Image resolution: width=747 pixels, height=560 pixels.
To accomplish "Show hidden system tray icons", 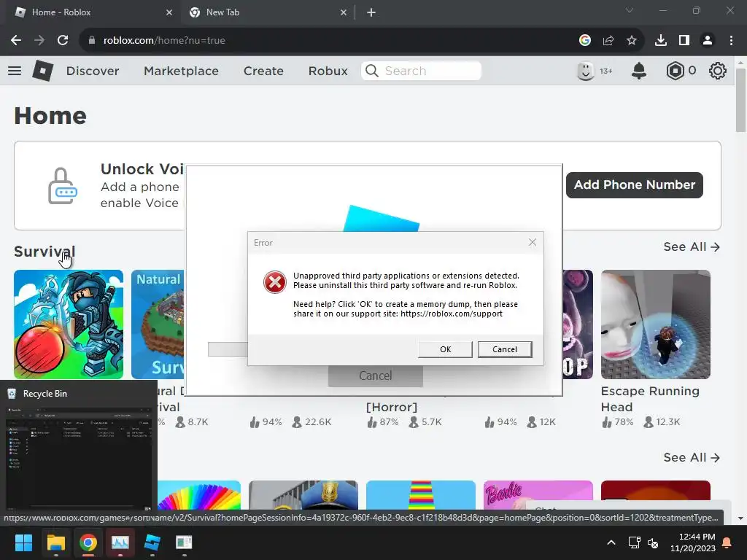I will pyautogui.click(x=611, y=542).
